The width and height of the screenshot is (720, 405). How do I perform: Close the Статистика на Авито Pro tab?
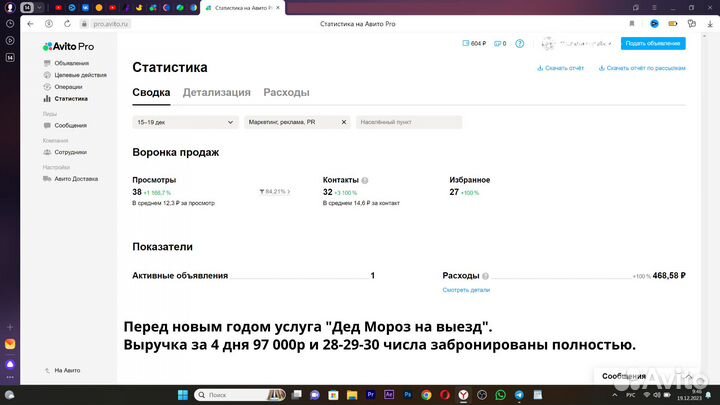[278, 8]
